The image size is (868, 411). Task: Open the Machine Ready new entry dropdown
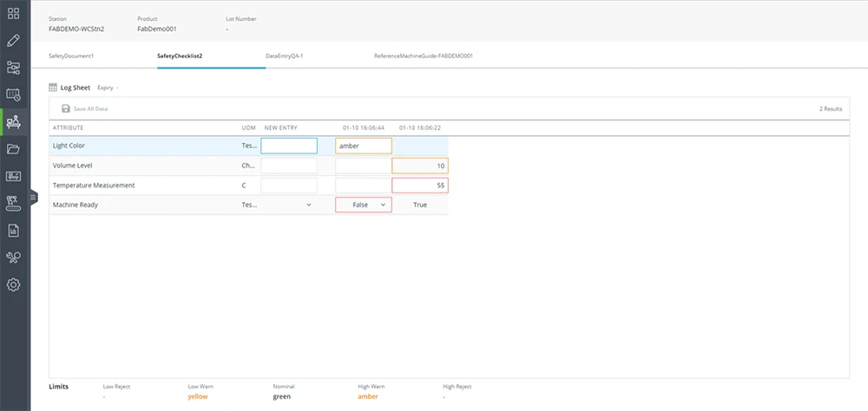289,205
